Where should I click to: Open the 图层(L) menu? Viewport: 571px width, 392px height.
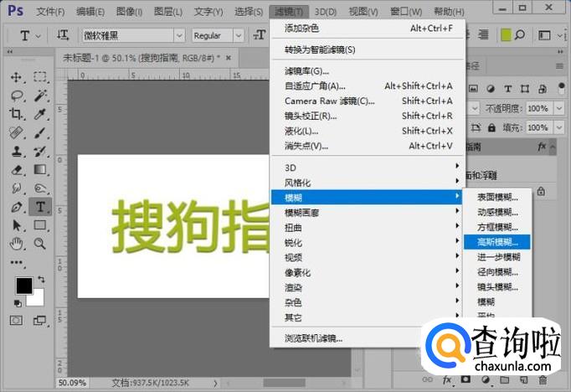click(x=168, y=12)
